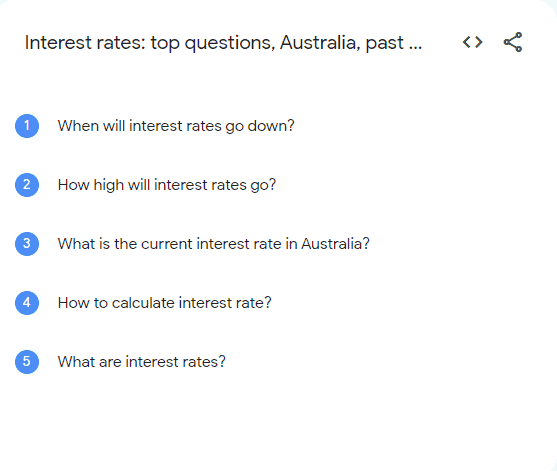Open "What is the current interest rate in Australia?"
The width and height of the screenshot is (557, 471).
point(214,244)
